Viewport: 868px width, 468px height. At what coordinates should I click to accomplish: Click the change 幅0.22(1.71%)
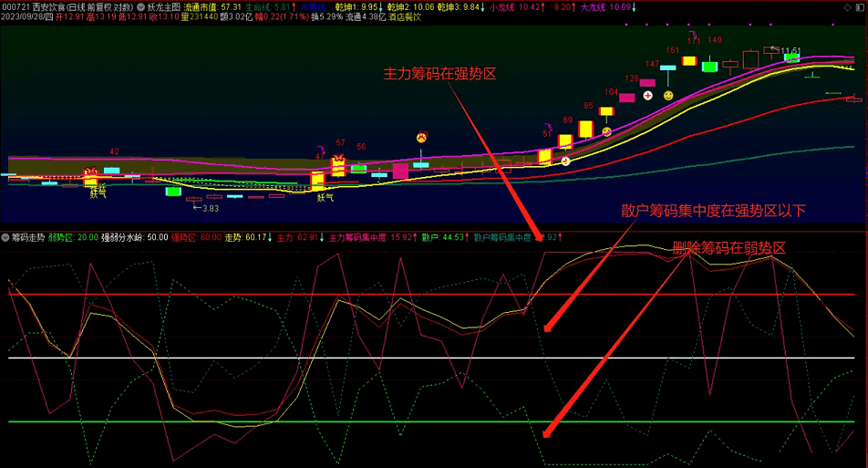click(x=282, y=17)
